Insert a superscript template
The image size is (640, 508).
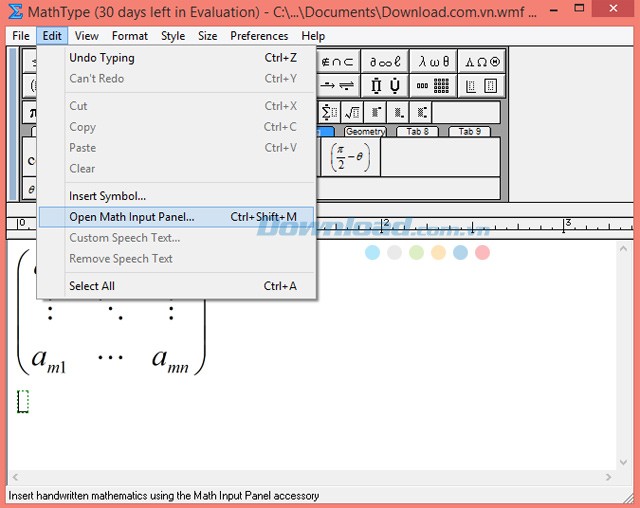375,112
